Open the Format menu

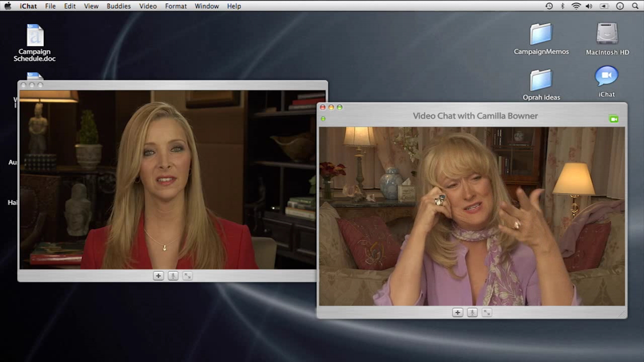(x=176, y=6)
